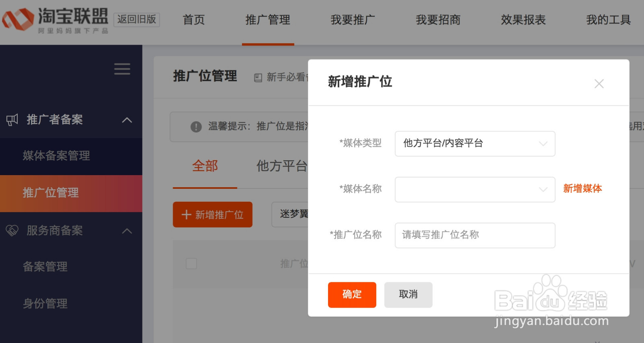Collapse the 服务商备案 section
The image size is (644, 343).
127,231
